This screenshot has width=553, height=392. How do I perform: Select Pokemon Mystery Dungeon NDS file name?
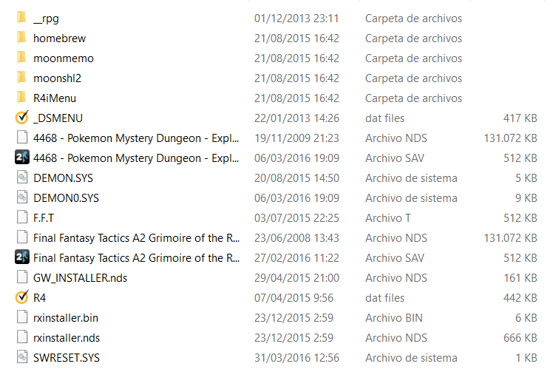click(137, 138)
